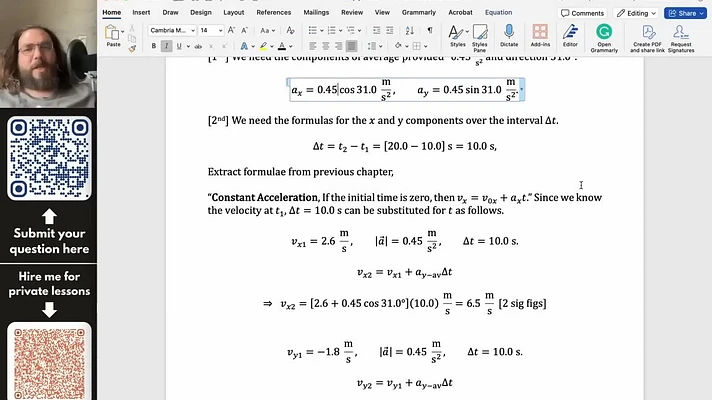712x400 pixels.
Task: Click the bold 'Constant Acceleration' text
Action: (265, 198)
